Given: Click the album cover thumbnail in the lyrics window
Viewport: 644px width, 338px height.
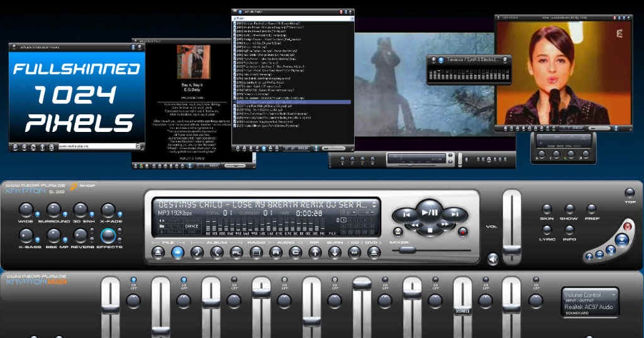Looking at the screenshot, I should [x=194, y=62].
